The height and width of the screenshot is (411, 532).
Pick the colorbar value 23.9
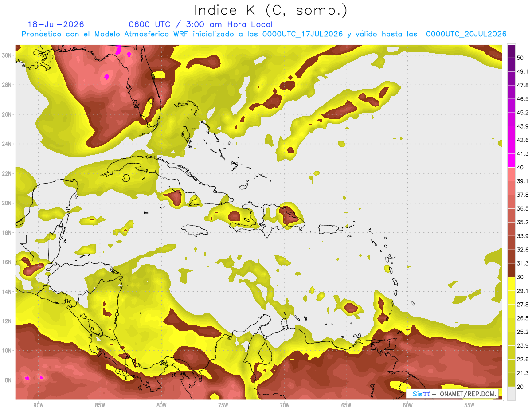523,346
